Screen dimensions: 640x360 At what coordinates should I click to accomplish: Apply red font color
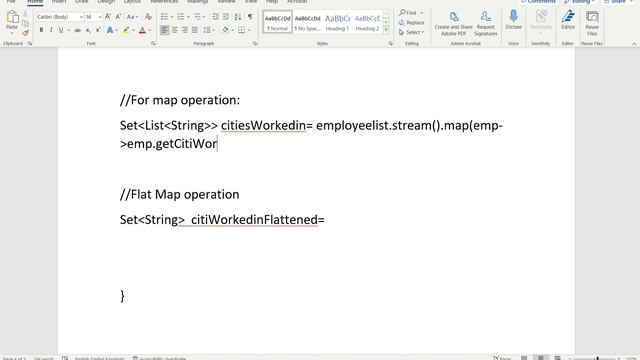142,30
